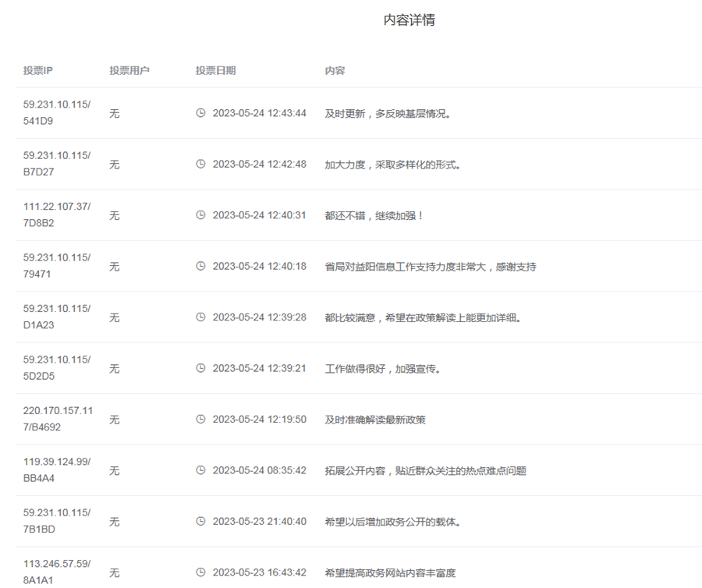Click the clock icon beside 2023-05-23 21:40:40
Screen dimensions: 702x588
(x=200, y=522)
